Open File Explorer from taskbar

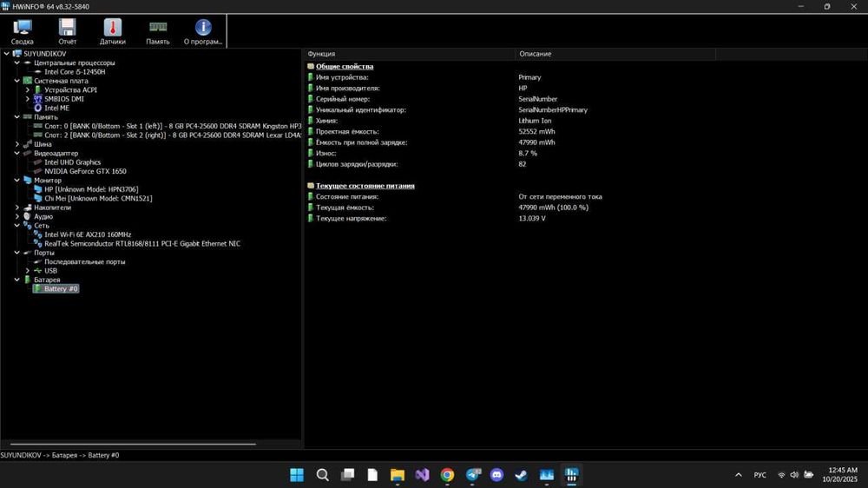point(398,475)
